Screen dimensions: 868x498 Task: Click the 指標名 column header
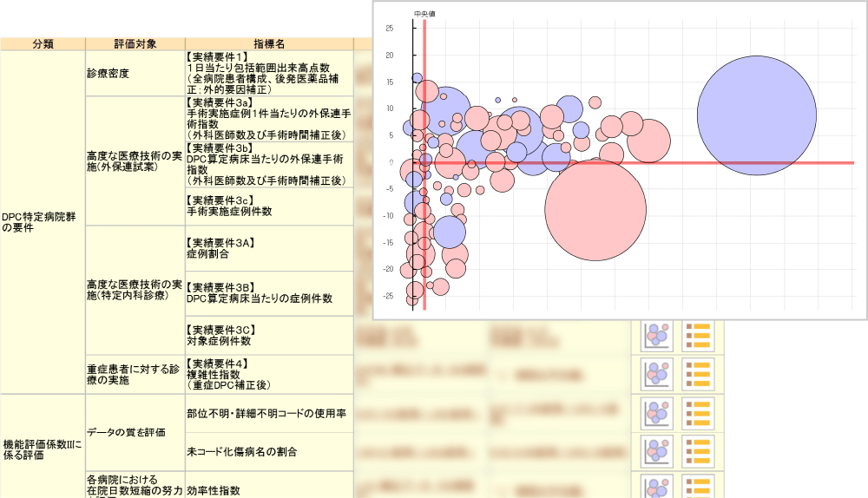(269, 44)
